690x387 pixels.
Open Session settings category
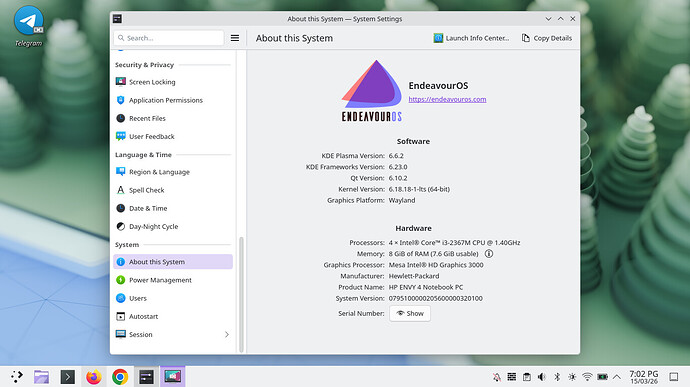coord(172,335)
